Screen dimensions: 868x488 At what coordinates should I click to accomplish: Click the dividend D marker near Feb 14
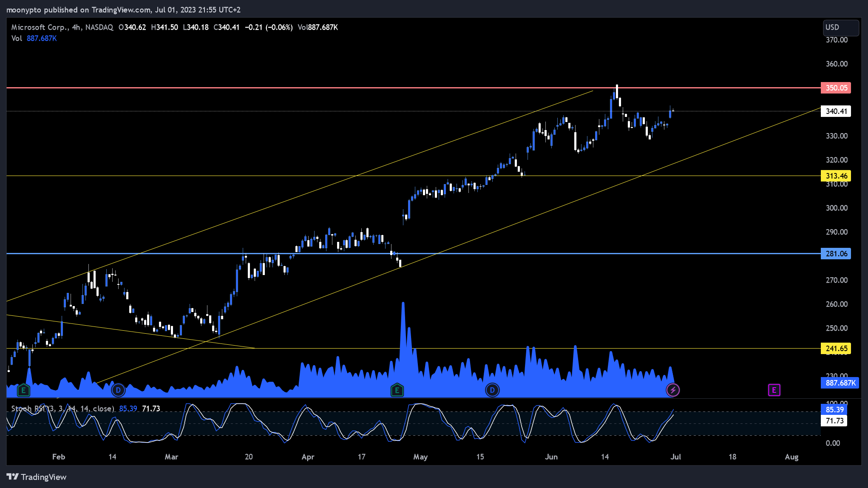click(118, 390)
